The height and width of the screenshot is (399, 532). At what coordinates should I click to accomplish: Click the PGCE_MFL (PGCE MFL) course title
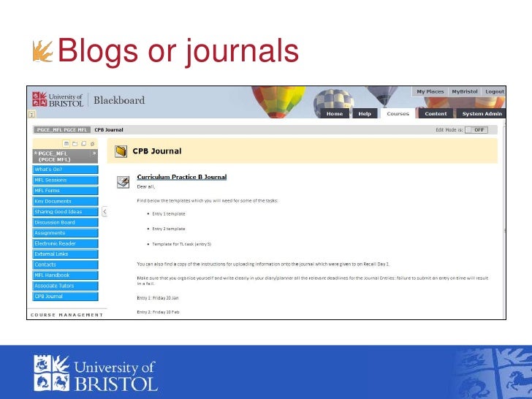pos(54,156)
